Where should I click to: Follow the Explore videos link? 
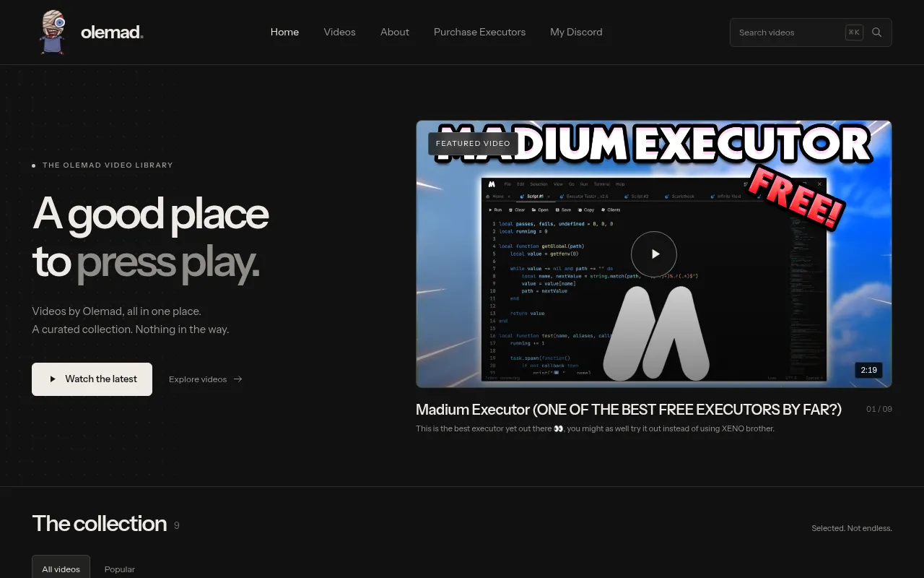pyautogui.click(x=206, y=379)
